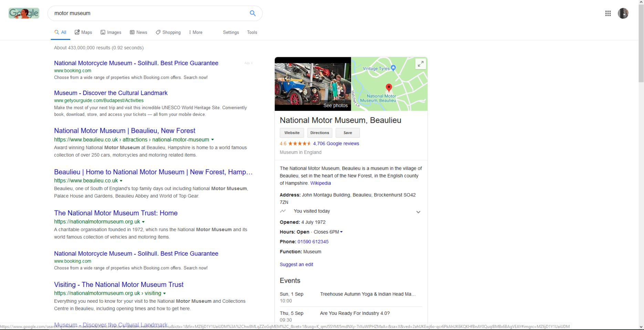Click the Google doodle logo
This screenshot has width=644, height=330.
click(x=24, y=13)
